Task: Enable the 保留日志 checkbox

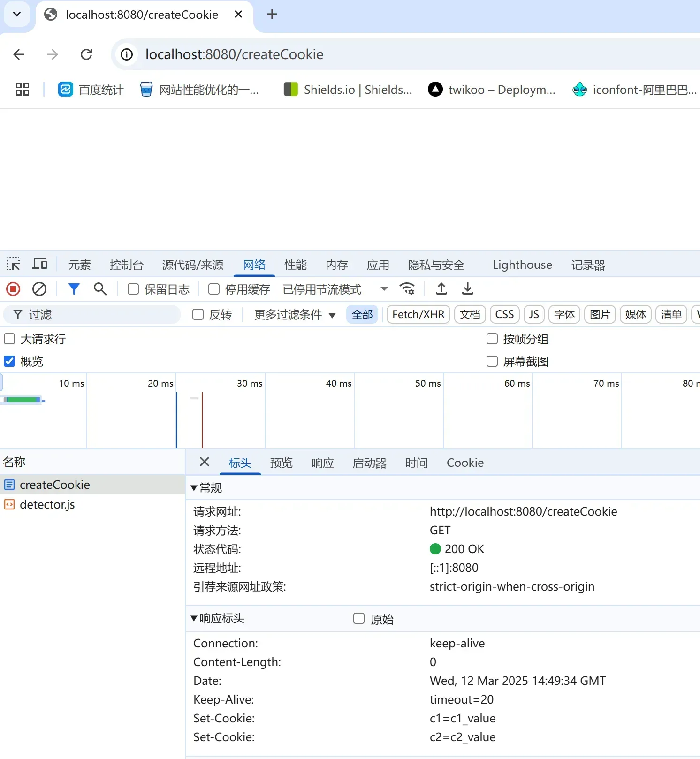Action: tap(133, 289)
